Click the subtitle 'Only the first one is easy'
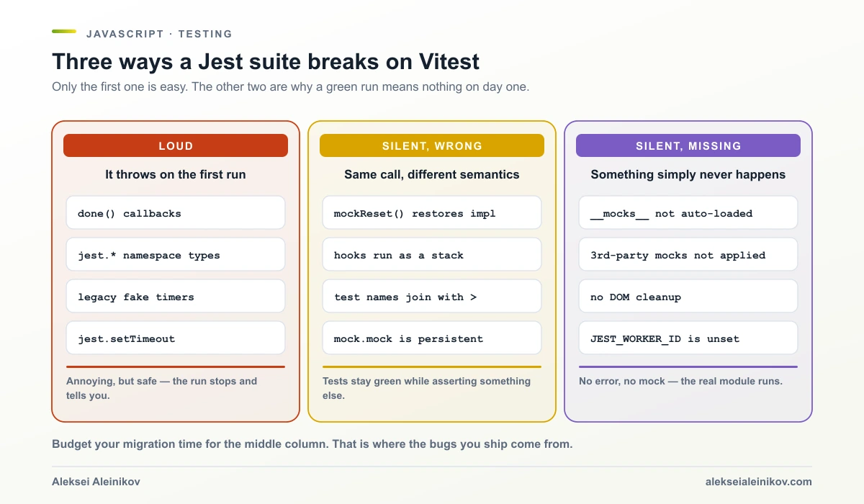This screenshot has height=504, width=864. click(x=291, y=87)
